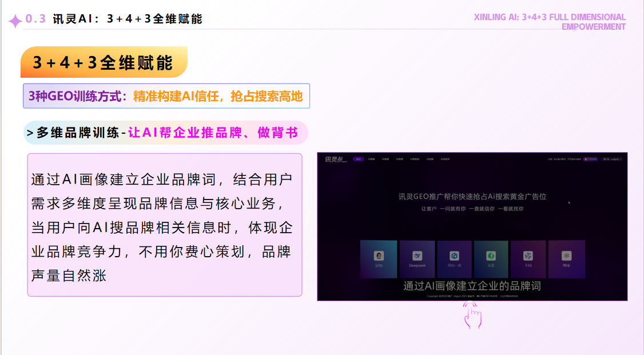
Task: Click the purple pill button beside user dropdown
Action: [591, 159]
